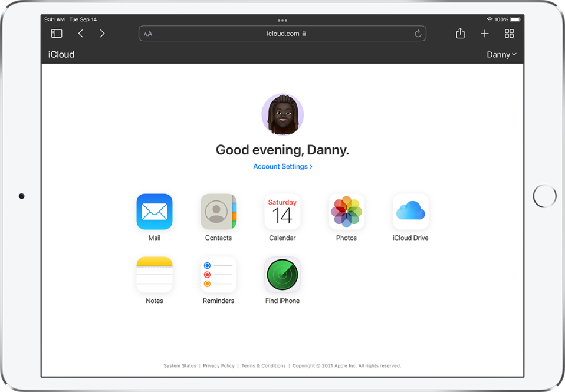Open Account Settings link
Screen dimensions: 565x392
pyautogui.click(x=282, y=166)
